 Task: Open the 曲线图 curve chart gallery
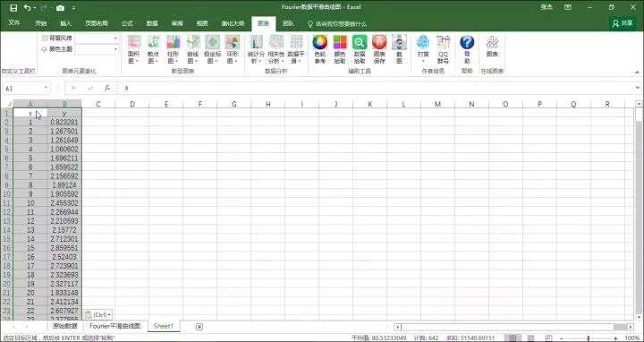193,49
